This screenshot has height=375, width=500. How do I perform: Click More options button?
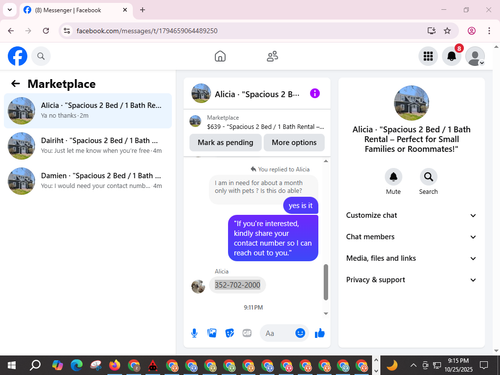294,143
